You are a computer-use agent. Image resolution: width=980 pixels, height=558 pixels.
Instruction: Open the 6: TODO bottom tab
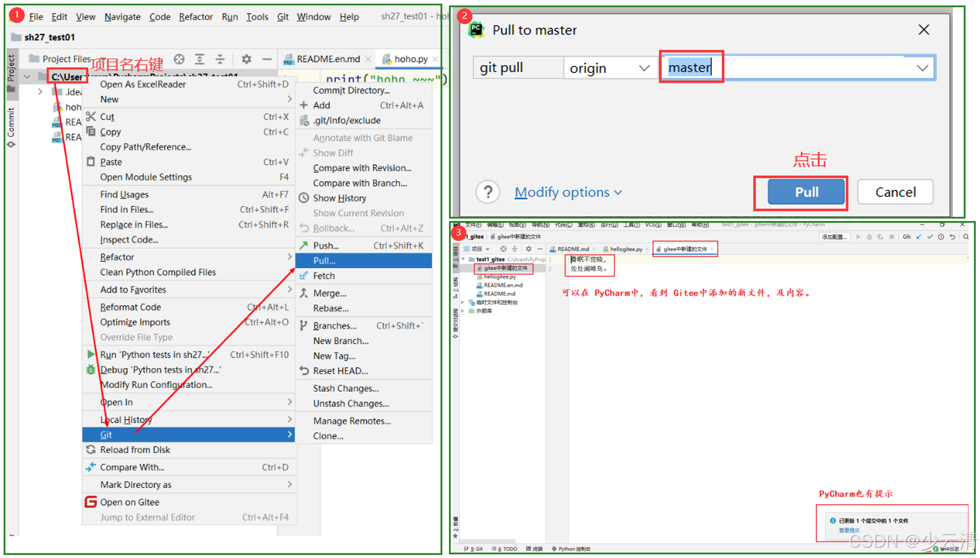point(504,549)
